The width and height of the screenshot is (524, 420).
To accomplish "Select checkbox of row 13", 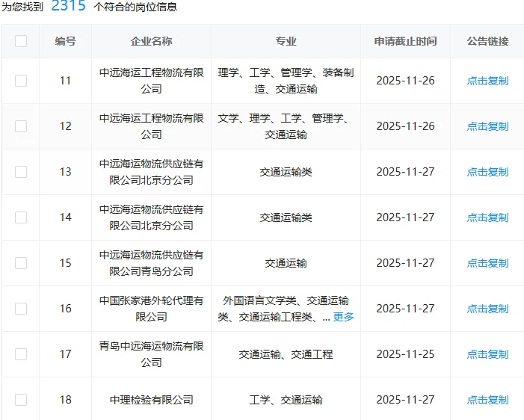I will tap(21, 172).
